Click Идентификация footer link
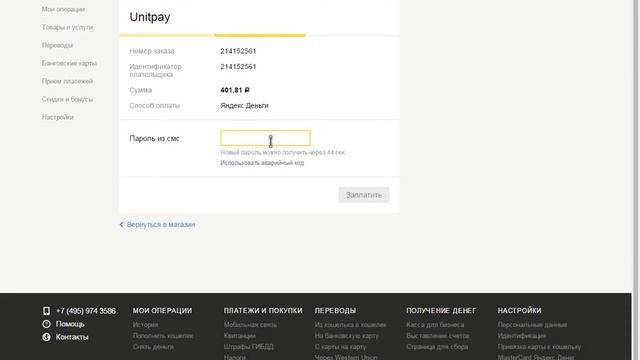640x360 pixels. click(x=522, y=336)
